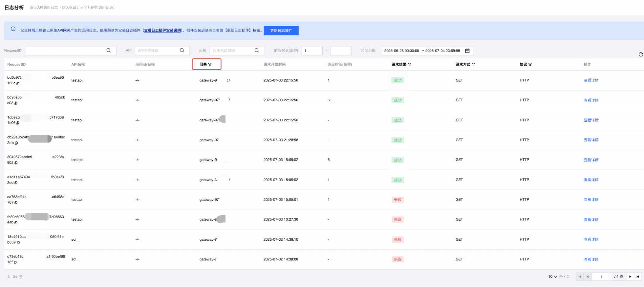Open the 网关 column filter
The image size is (644, 287).
(x=210, y=65)
